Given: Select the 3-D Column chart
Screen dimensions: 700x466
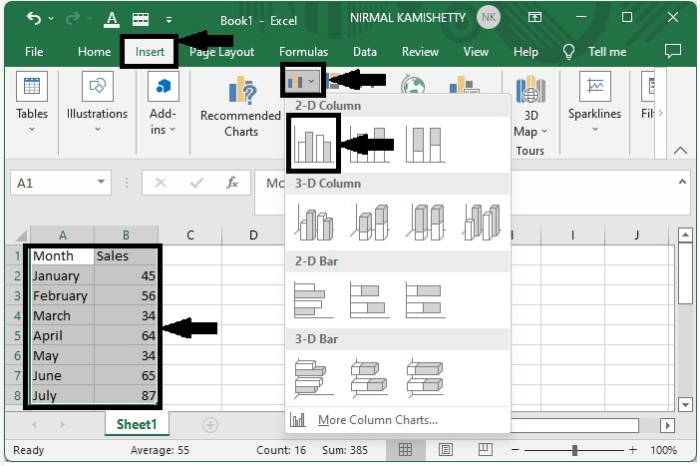Looking at the screenshot, I should [481, 222].
